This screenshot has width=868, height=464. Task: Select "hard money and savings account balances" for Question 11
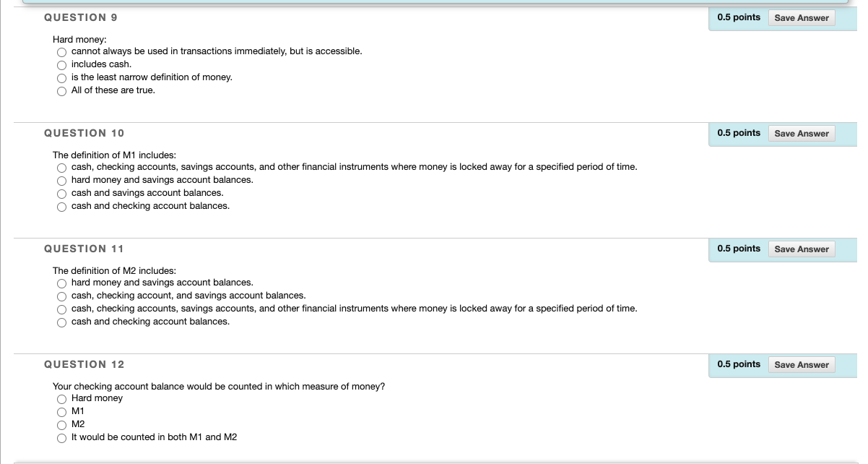coord(61,283)
